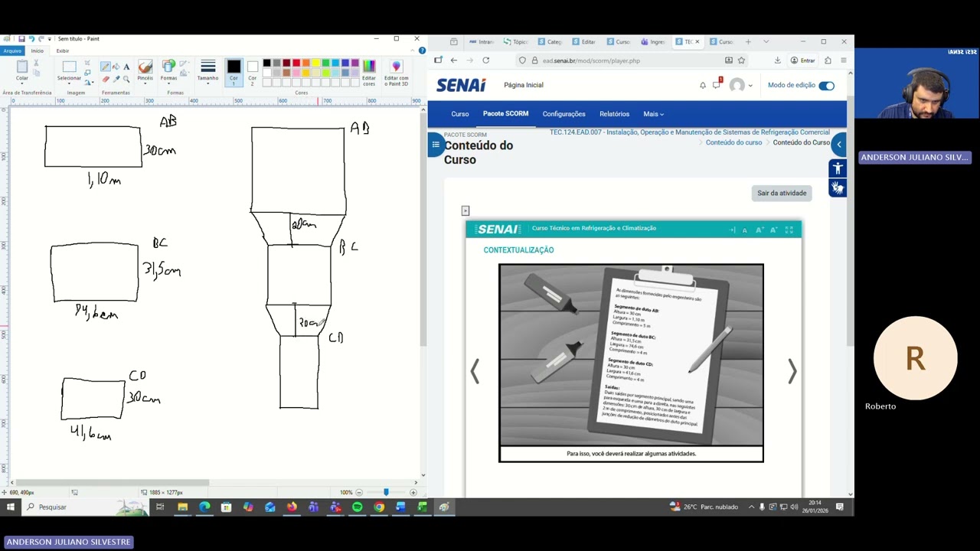Screen dimensions: 980x551
Task: Select the Fill bucket tool in Paint
Action: coord(116,67)
